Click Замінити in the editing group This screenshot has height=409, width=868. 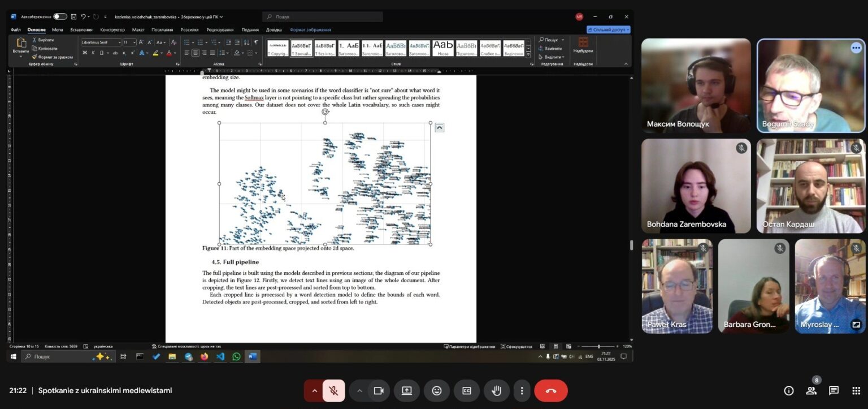pyautogui.click(x=550, y=48)
